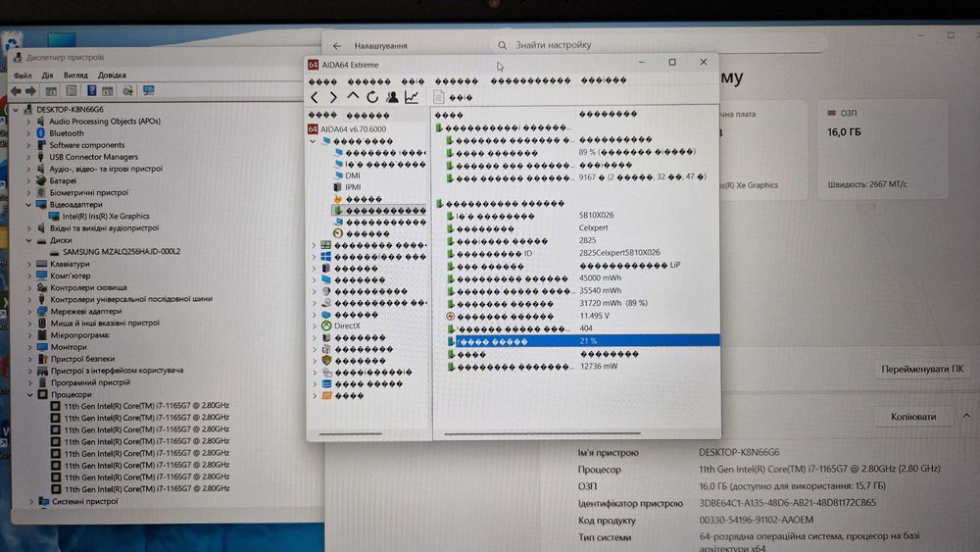This screenshot has height=552, width=980.
Task: Click the ОЗП 16,0 ГБ card
Action: point(883,149)
